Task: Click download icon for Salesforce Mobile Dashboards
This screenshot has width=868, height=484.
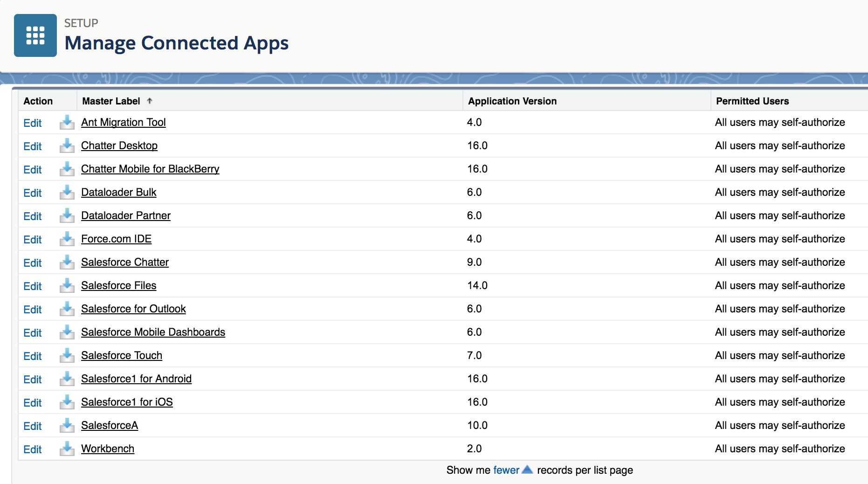Action: click(x=67, y=332)
